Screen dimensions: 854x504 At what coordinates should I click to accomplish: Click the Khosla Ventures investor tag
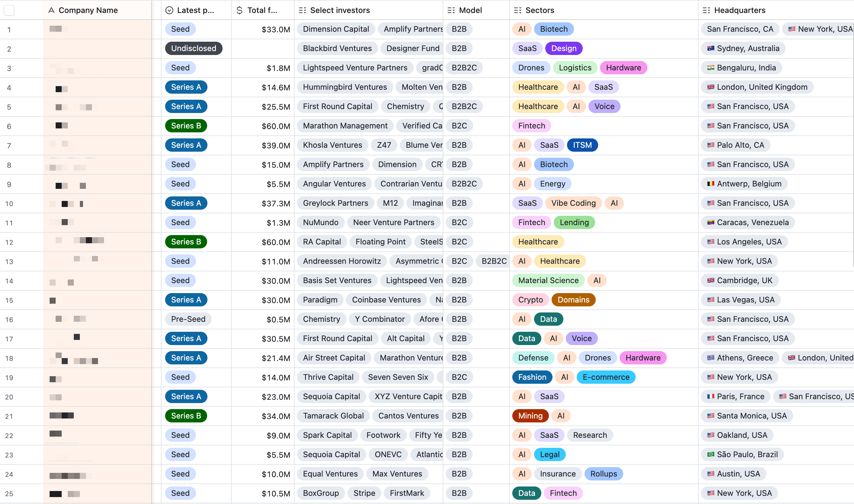point(332,145)
